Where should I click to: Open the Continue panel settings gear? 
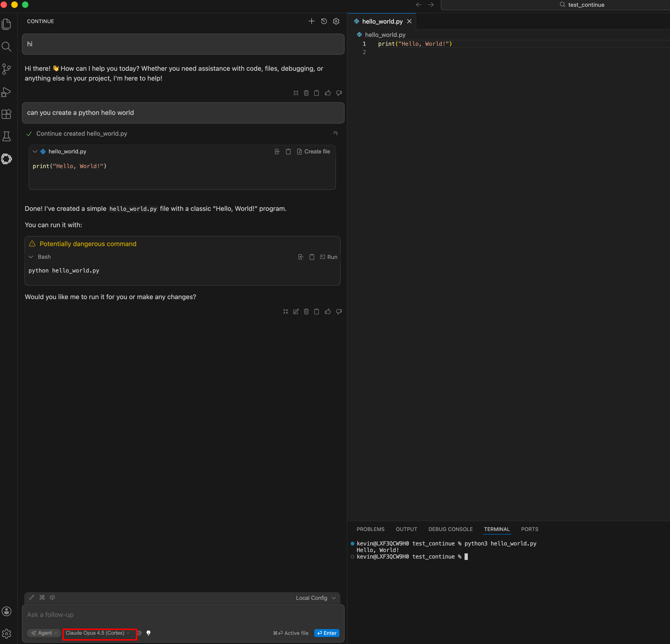point(336,21)
